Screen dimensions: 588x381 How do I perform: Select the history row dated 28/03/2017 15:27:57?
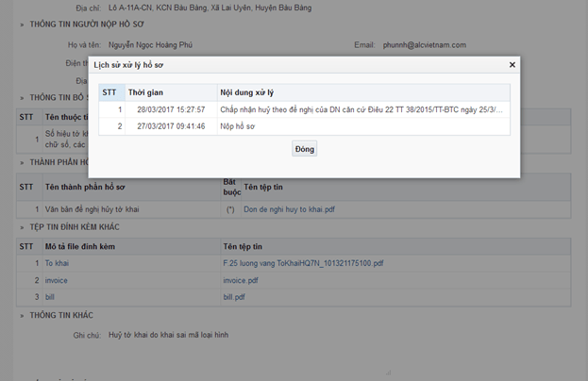click(171, 109)
